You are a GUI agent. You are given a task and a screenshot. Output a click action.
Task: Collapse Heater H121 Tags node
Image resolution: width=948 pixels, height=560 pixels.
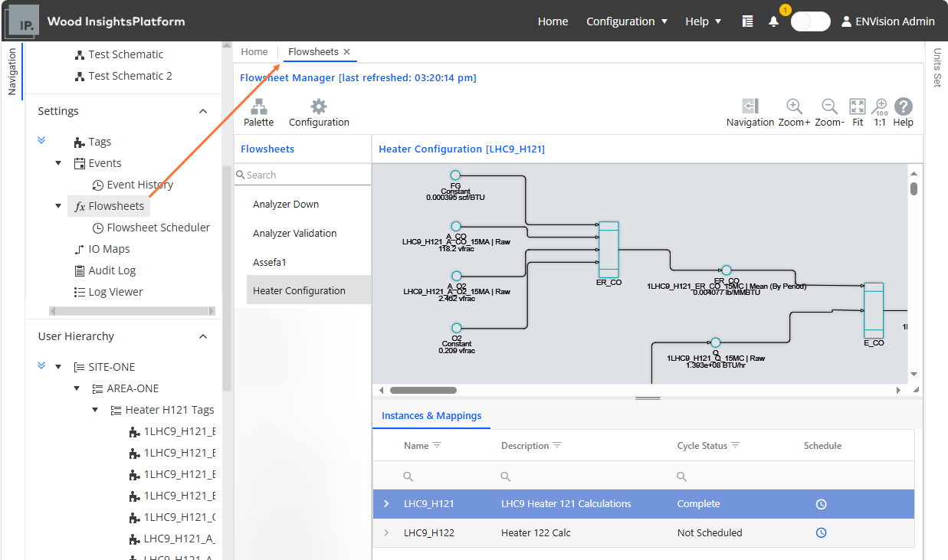(96, 410)
